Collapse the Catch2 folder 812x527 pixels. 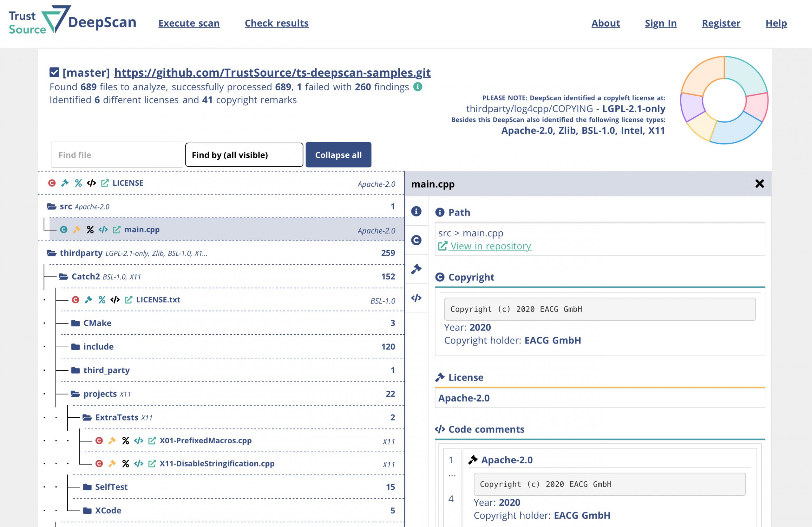63,276
